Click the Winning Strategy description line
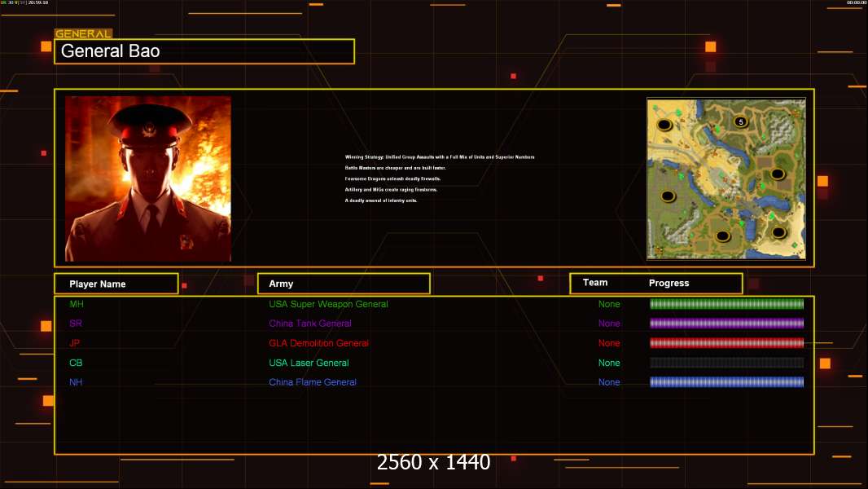This screenshot has width=868, height=489. pos(440,156)
